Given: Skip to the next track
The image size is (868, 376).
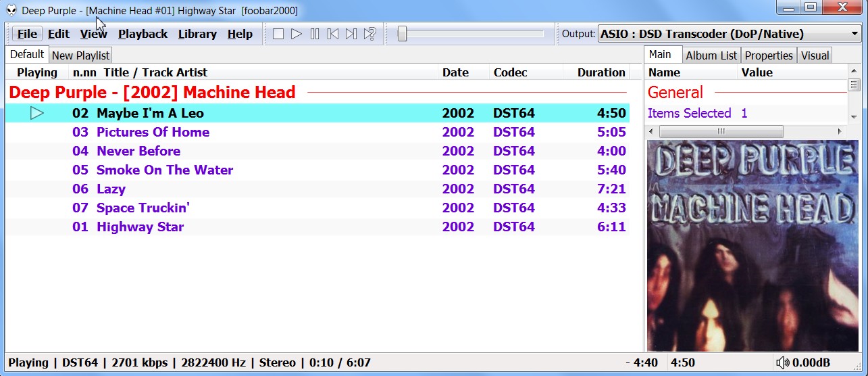Looking at the screenshot, I should pos(351,34).
